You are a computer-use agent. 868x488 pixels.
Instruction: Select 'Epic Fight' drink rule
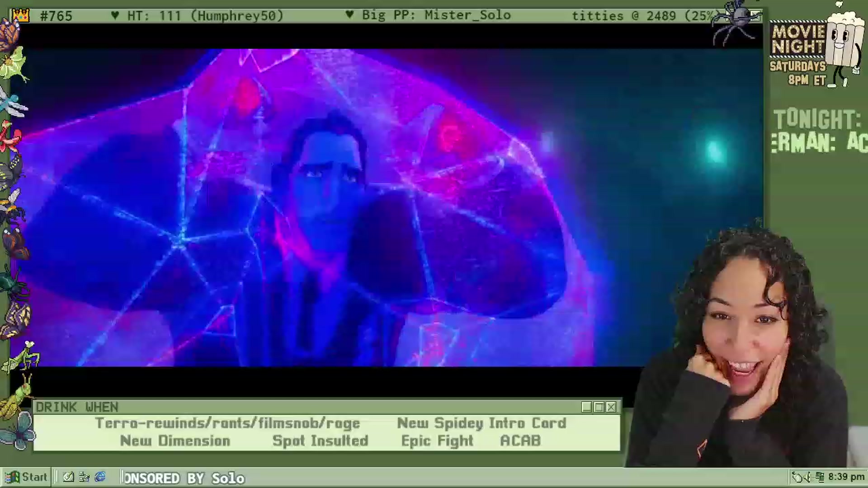[437, 441]
